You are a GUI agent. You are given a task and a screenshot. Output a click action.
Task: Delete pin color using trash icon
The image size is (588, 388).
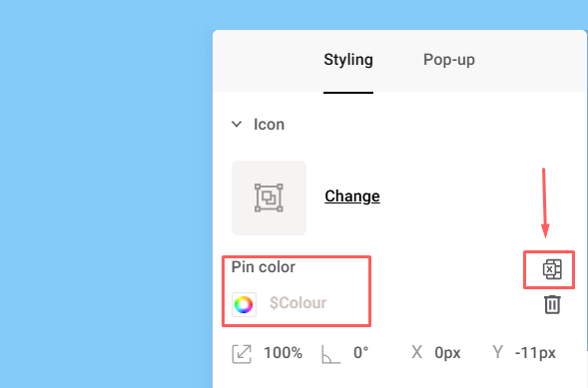(552, 304)
